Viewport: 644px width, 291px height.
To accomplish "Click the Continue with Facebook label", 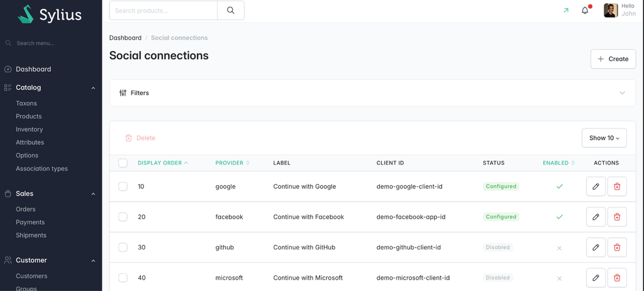I will (x=309, y=217).
